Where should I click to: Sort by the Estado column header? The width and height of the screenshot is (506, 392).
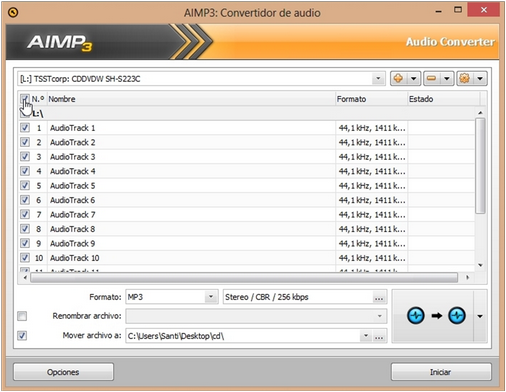point(444,99)
